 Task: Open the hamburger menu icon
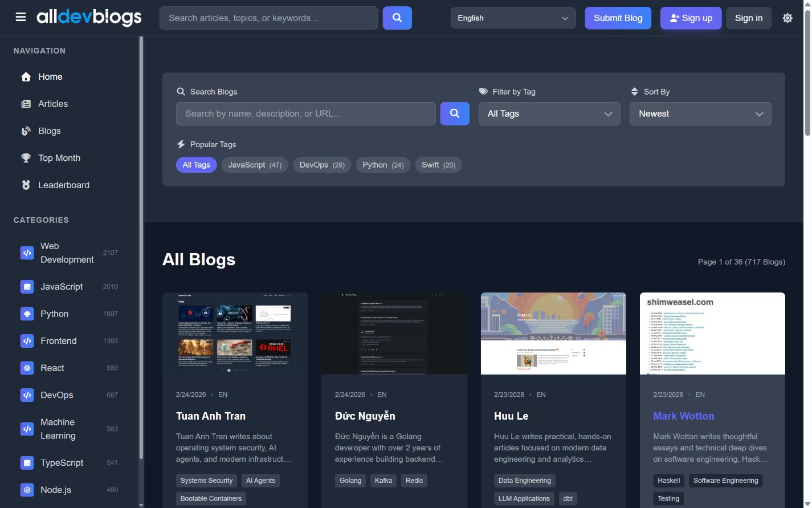click(21, 18)
